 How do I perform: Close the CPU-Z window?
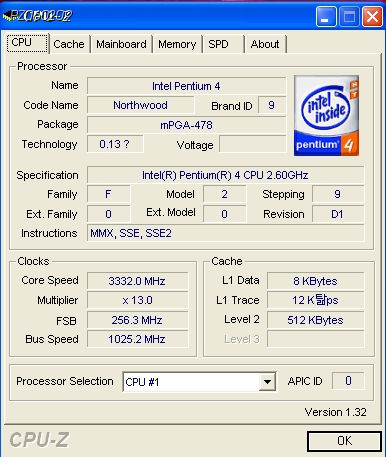pos(372,16)
